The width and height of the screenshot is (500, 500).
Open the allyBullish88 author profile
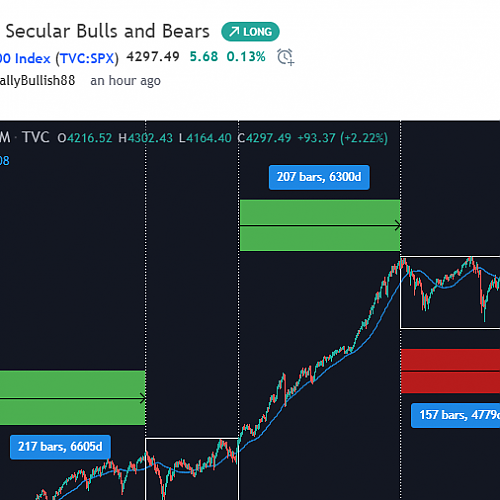pyautogui.click(x=37, y=81)
